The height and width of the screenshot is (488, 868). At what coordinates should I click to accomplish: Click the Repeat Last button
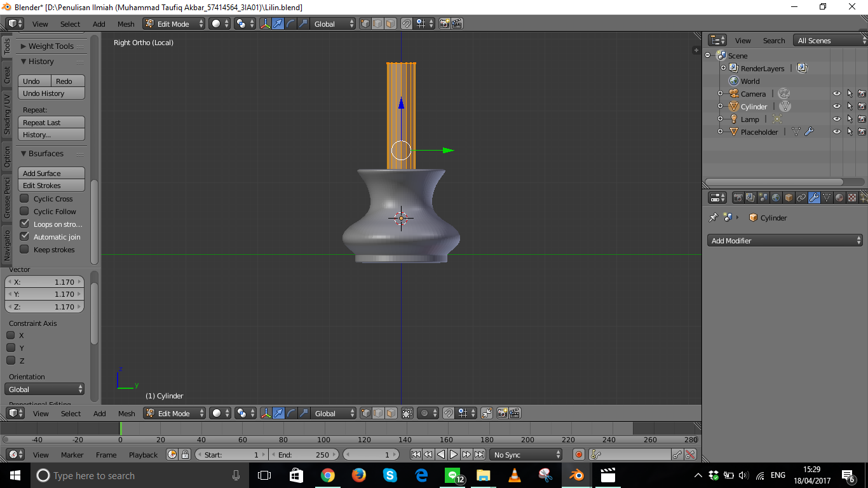pos(51,122)
